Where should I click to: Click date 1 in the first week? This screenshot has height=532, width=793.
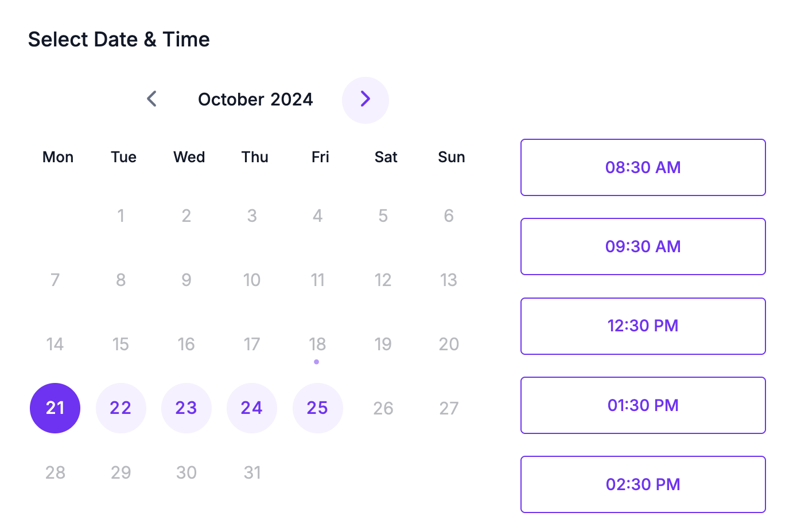120,216
